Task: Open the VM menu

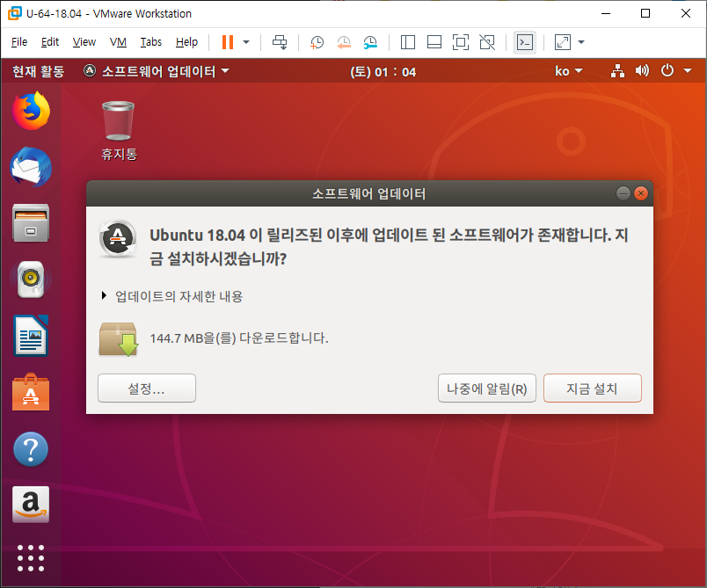Action: pyautogui.click(x=118, y=42)
